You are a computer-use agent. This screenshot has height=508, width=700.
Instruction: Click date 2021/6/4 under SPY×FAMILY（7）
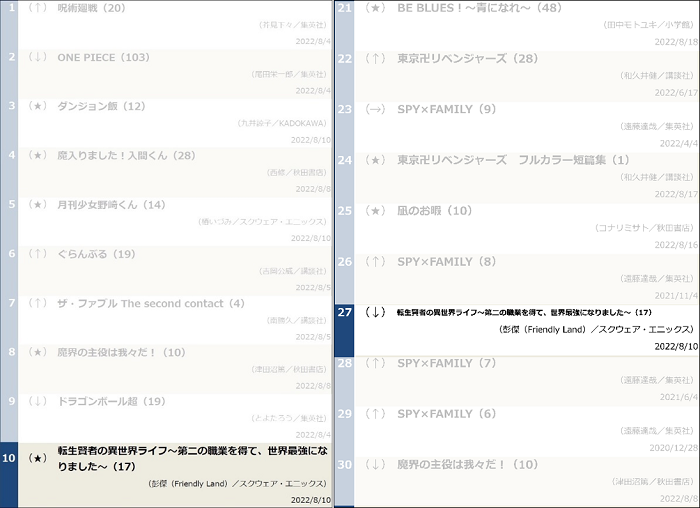tap(679, 397)
